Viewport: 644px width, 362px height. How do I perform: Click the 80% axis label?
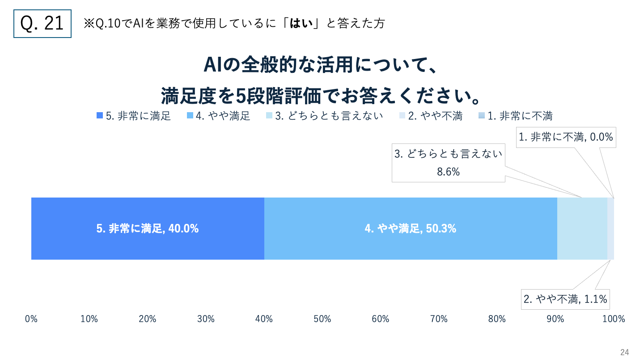pos(497,319)
